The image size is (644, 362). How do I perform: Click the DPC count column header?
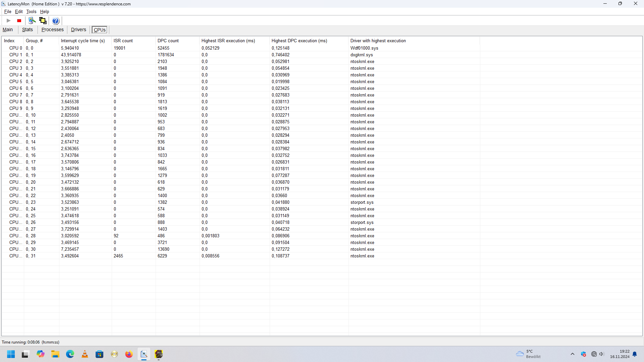point(168,41)
